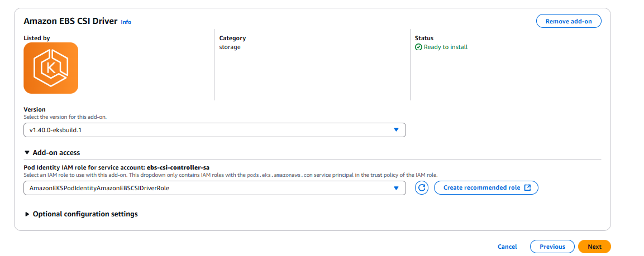This screenshot has height=256, width=644.
Task: Click the version dropdown arrow
Action: [397, 129]
